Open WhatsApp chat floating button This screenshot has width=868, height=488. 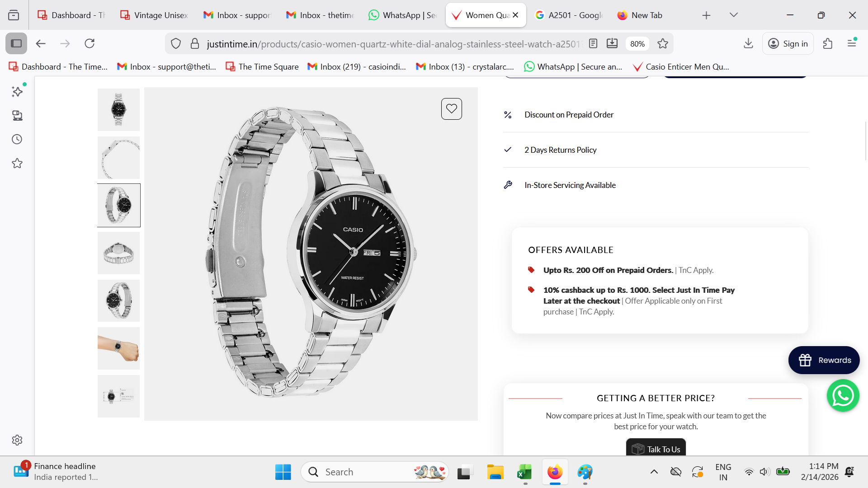click(843, 396)
